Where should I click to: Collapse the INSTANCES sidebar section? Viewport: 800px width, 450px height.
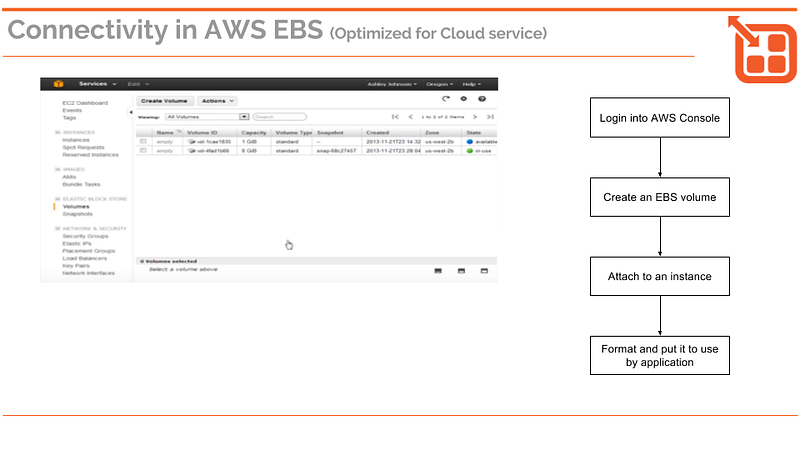(x=58, y=133)
